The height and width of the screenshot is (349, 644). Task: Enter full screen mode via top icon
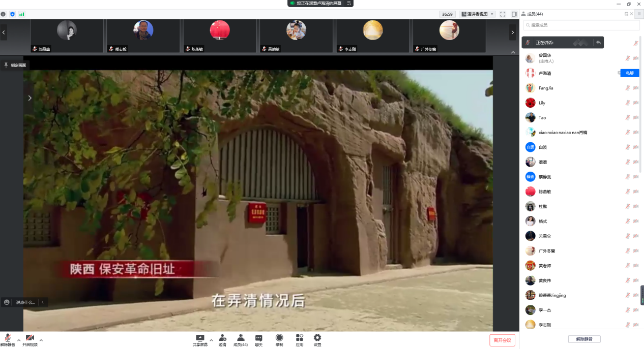tap(503, 14)
